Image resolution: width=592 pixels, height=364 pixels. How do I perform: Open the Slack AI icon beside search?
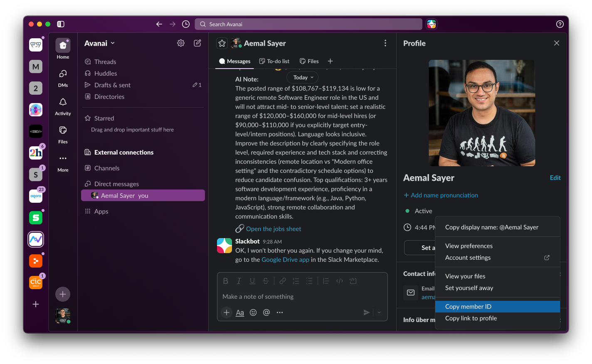(432, 24)
